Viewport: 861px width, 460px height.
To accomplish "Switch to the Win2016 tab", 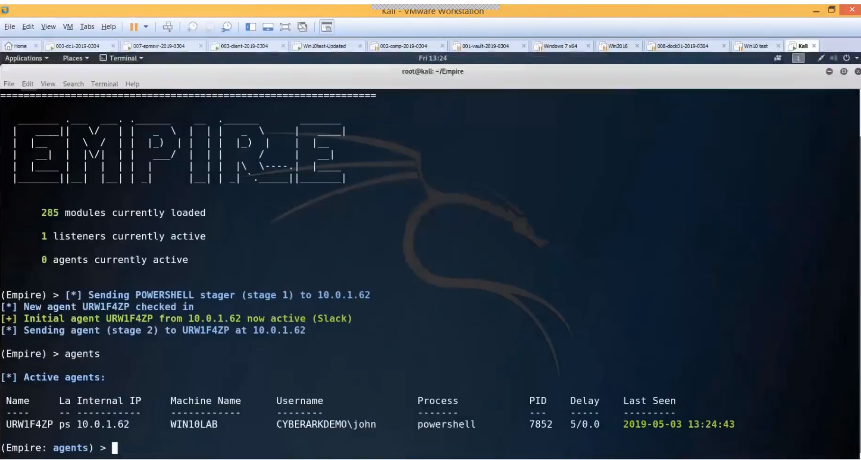I will (x=620, y=46).
